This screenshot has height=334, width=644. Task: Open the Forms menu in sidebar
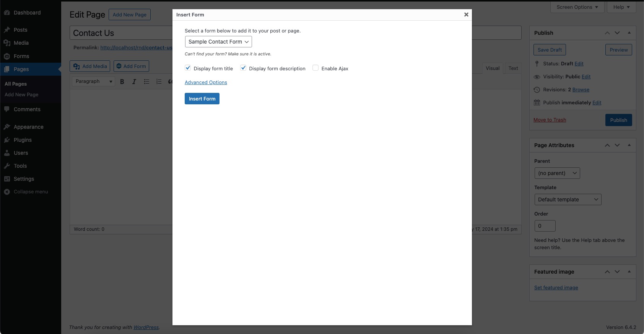(31, 56)
